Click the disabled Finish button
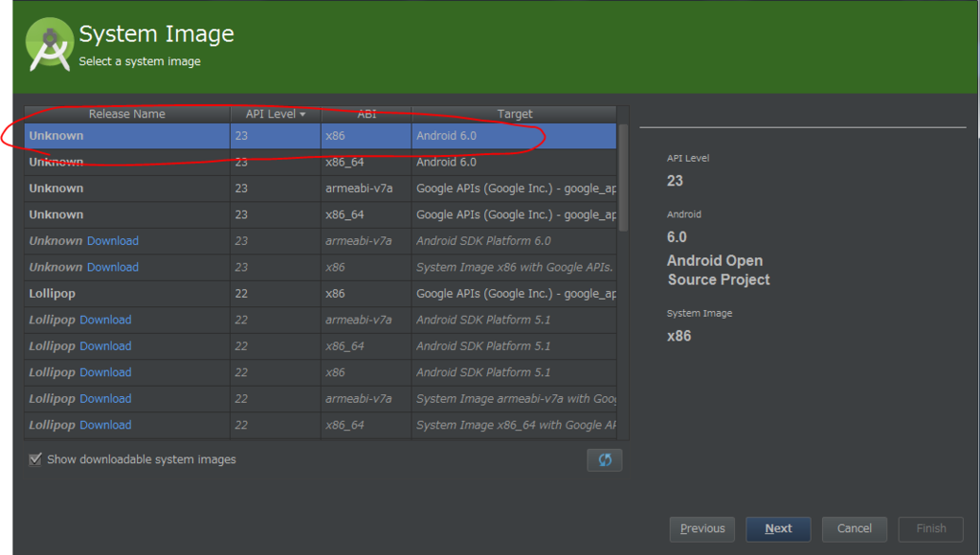 pyautogui.click(x=931, y=529)
